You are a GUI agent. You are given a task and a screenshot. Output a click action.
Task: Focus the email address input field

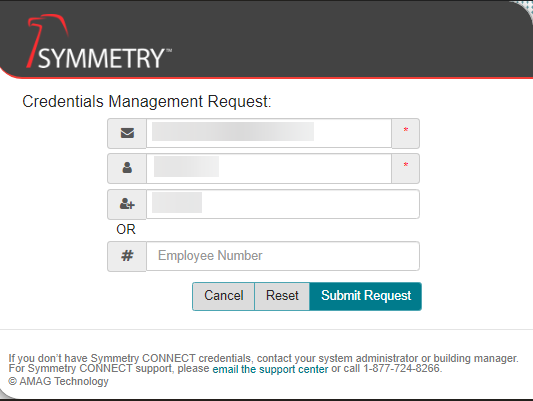point(269,133)
